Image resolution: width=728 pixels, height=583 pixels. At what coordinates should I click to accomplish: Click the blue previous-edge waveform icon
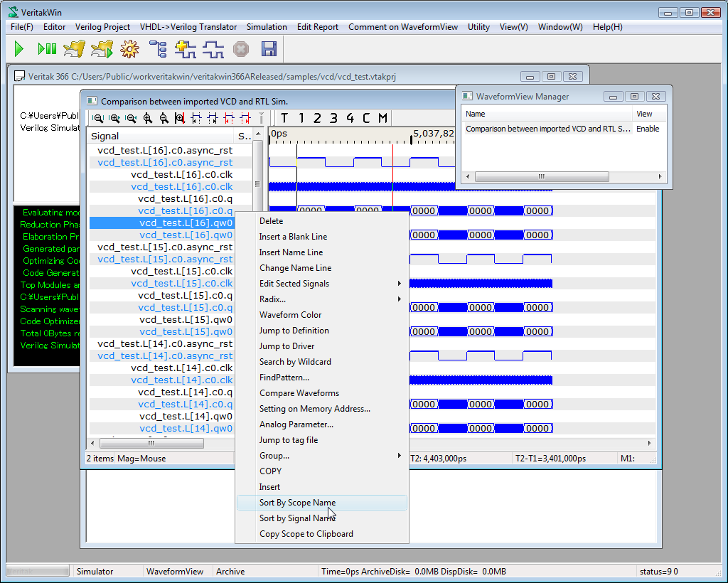click(x=196, y=118)
